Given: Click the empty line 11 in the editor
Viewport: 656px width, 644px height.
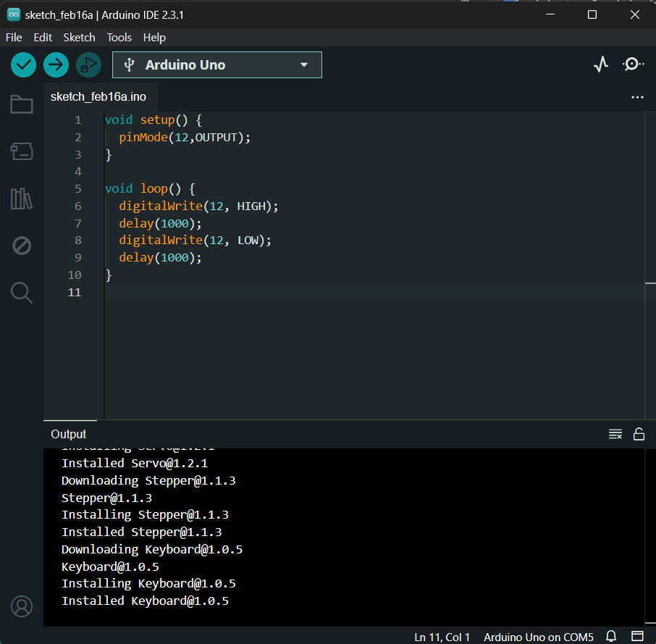Looking at the screenshot, I should tap(374, 292).
